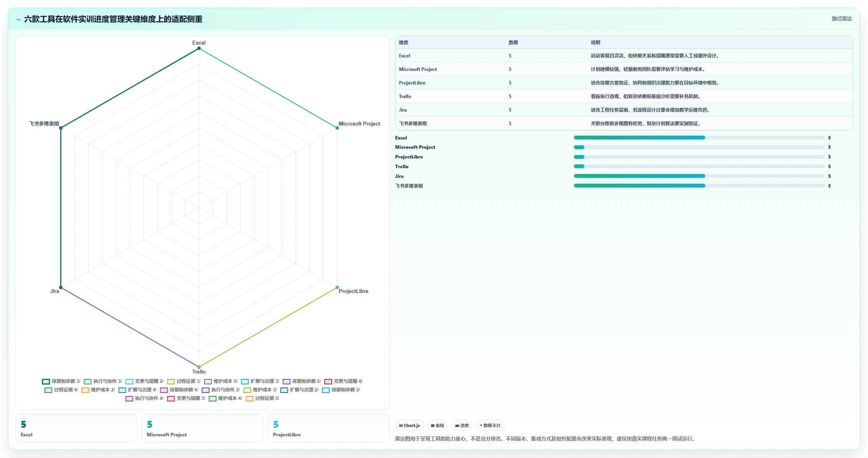Hide the 执行与协作 4/ series
The width and height of the screenshot is (868, 458).
tap(144, 398)
